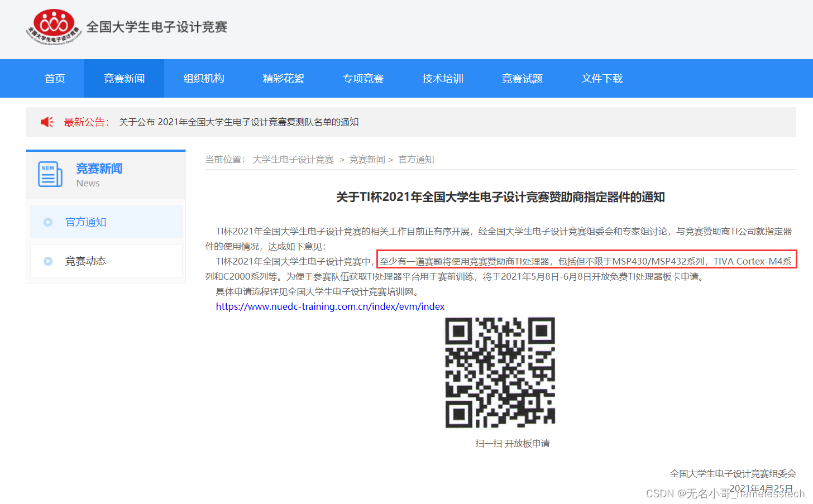Select 竞赛动态 in the sidebar
Viewport: 813px width, 504px height.
(x=107, y=261)
